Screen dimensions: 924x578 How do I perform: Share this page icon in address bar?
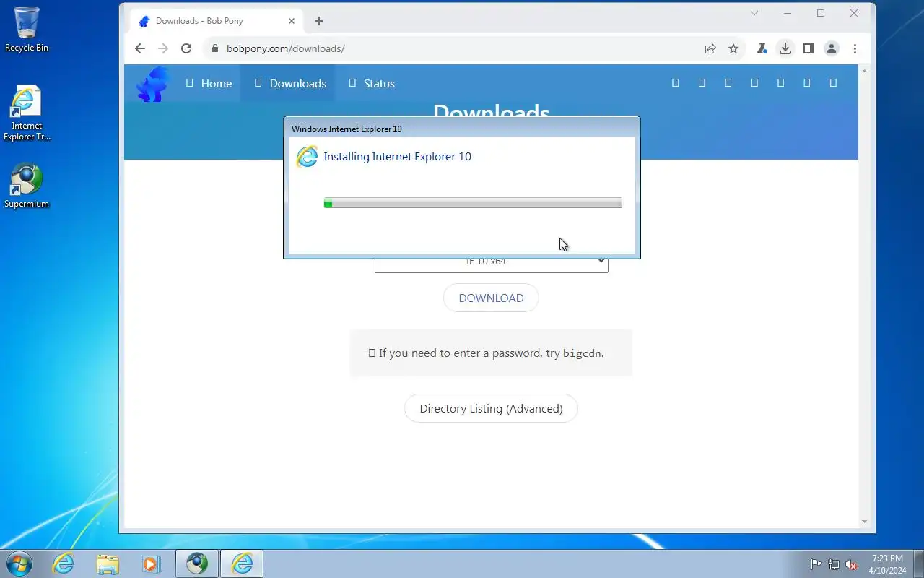pyautogui.click(x=710, y=48)
